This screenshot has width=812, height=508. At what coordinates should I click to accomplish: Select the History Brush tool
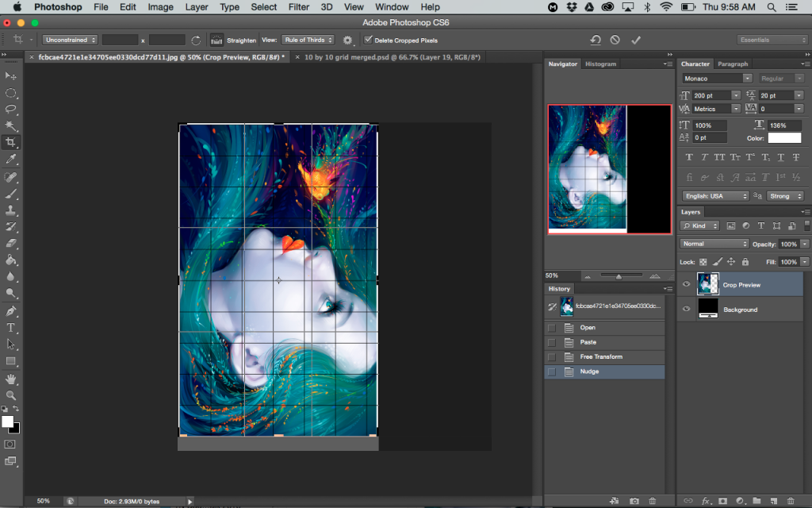point(10,226)
